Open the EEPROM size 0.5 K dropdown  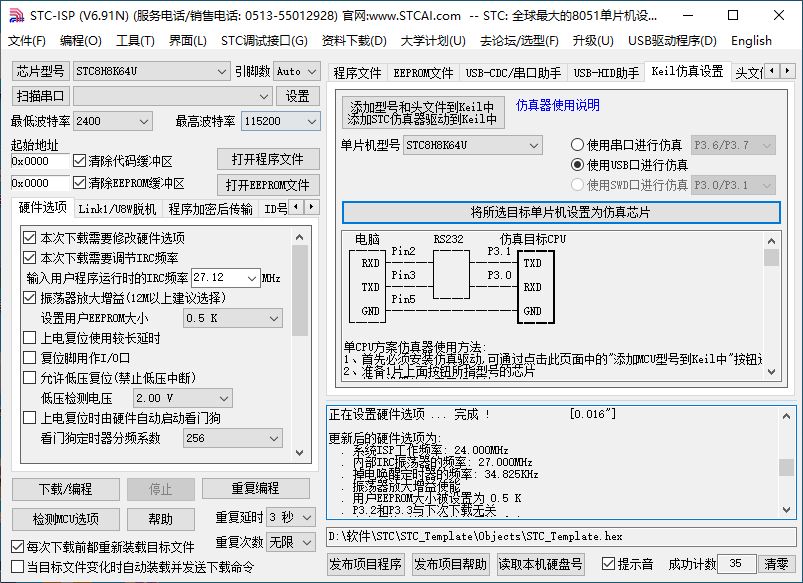(x=233, y=318)
